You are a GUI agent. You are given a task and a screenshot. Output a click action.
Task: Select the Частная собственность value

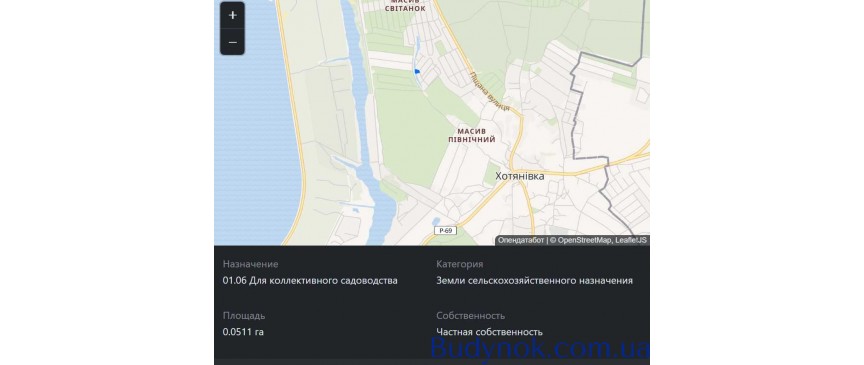489,332
